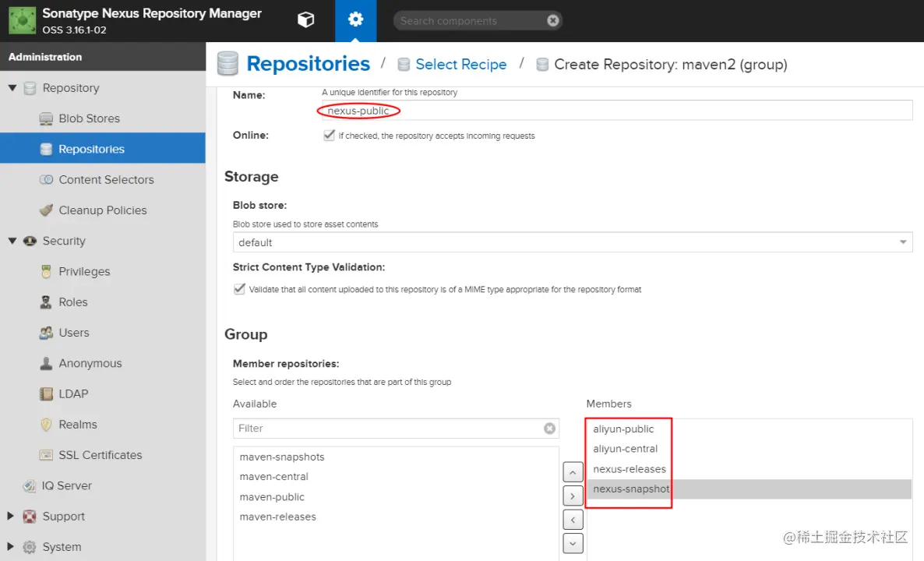924x561 pixels.
Task: Add repository to Members with right arrow
Action: [x=573, y=496]
